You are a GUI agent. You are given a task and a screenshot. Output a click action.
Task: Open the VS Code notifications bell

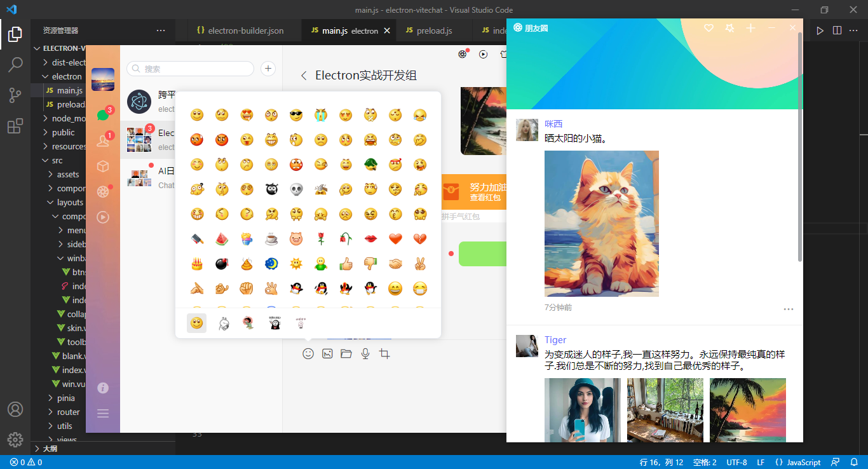tap(855, 462)
